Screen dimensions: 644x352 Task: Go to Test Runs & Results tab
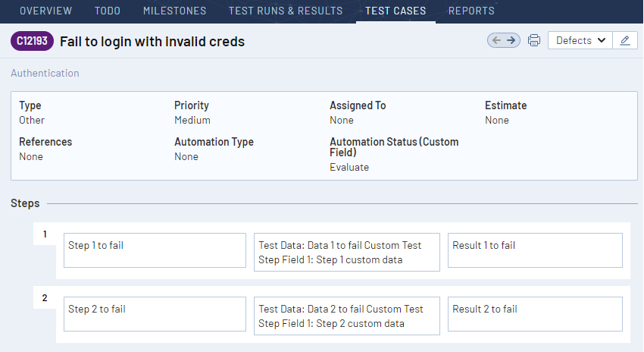pos(286,11)
